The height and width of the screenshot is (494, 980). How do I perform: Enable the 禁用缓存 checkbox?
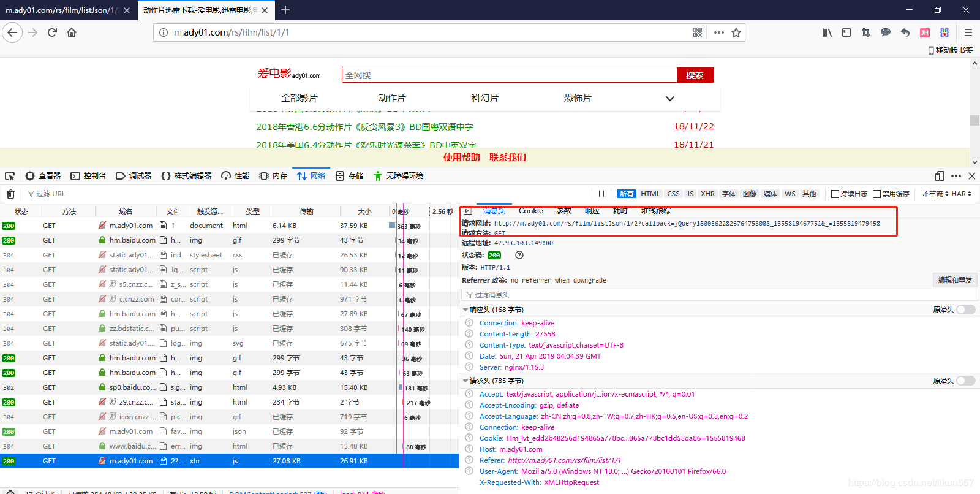click(x=876, y=194)
